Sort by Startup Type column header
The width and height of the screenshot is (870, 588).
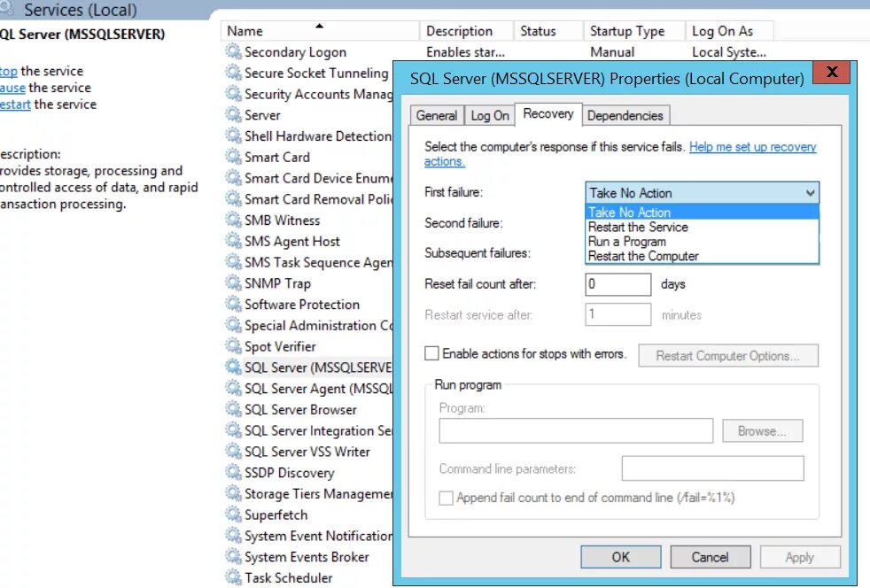634,31
